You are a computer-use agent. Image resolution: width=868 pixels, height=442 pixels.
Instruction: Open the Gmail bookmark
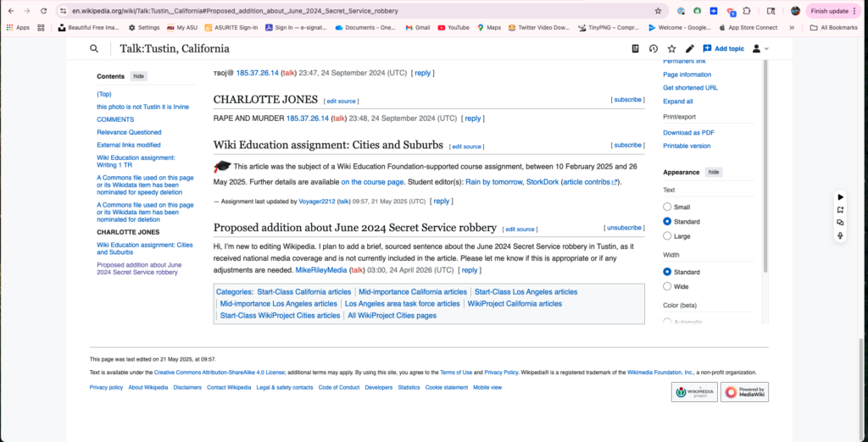coord(417,27)
